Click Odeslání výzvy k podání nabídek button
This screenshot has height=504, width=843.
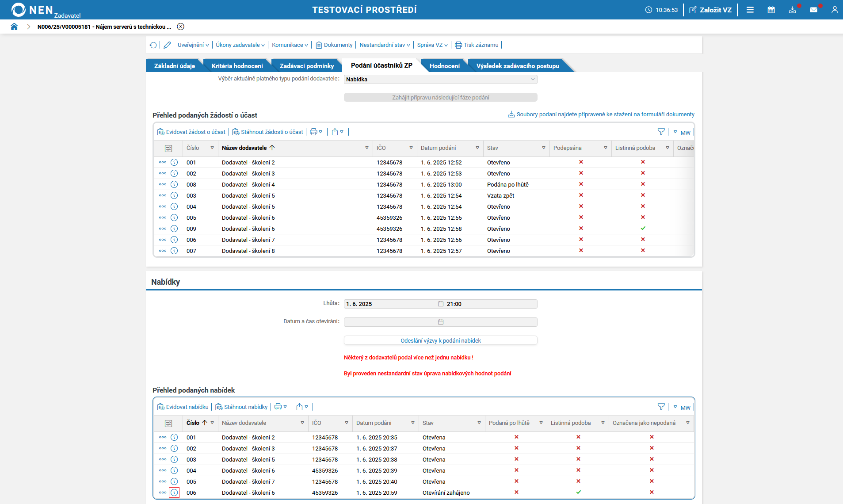(x=440, y=340)
